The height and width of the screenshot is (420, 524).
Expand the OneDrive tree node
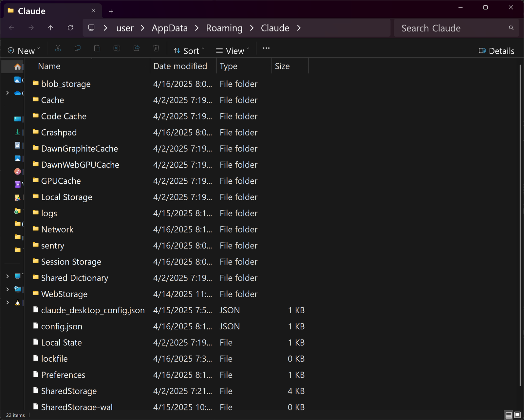pos(8,93)
